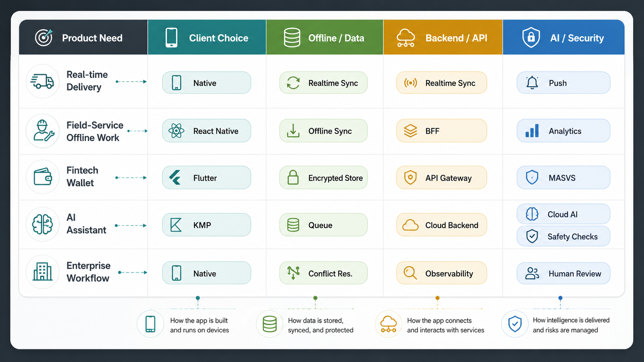
Task: Click the Cloud Backend pill
Action: (441, 225)
